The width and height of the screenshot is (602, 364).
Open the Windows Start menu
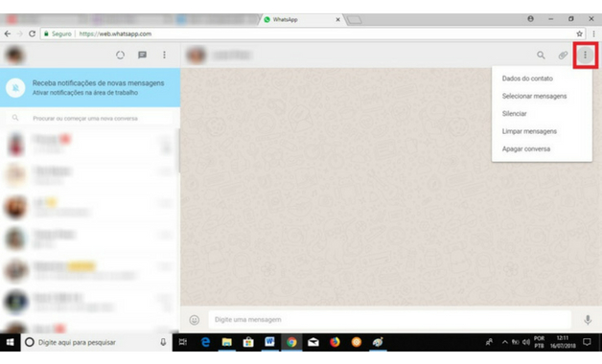pos(10,342)
